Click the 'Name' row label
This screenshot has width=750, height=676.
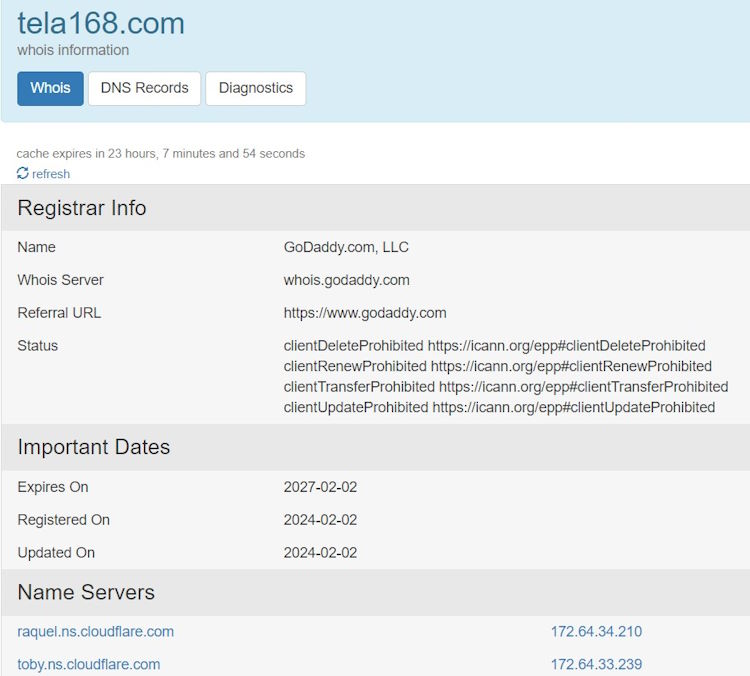coord(36,247)
